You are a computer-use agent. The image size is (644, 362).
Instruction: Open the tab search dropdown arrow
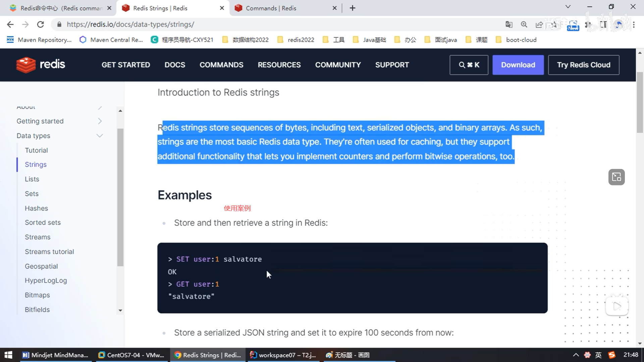568,7
